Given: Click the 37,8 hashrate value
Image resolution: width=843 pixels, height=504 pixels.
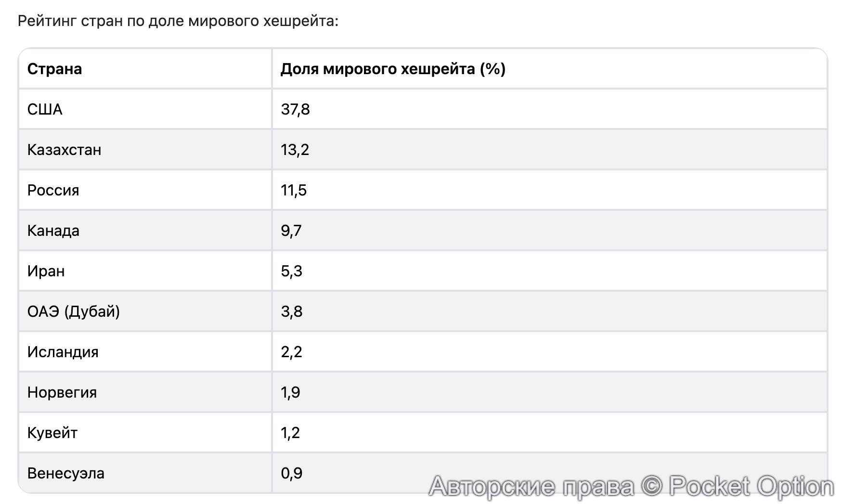Looking at the screenshot, I should tap(295, 110).
